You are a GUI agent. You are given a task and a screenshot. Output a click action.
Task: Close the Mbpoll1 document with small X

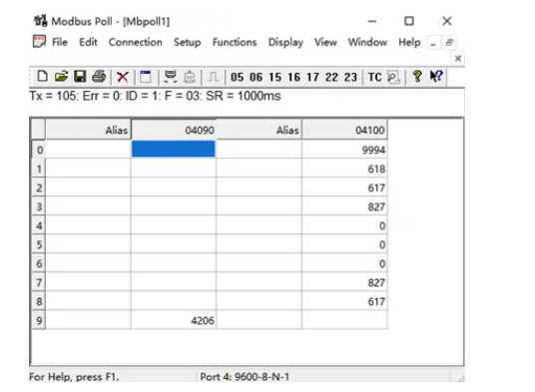458,58
